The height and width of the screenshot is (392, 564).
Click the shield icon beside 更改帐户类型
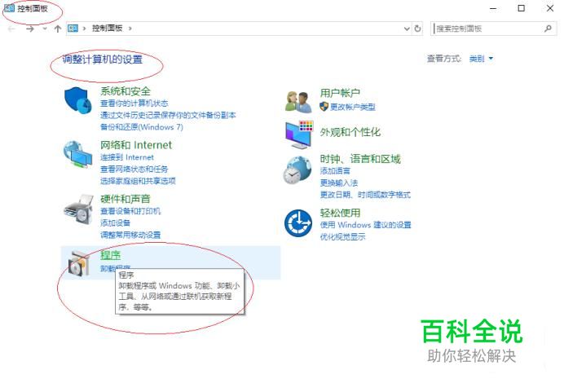click(x=324, y=107)
